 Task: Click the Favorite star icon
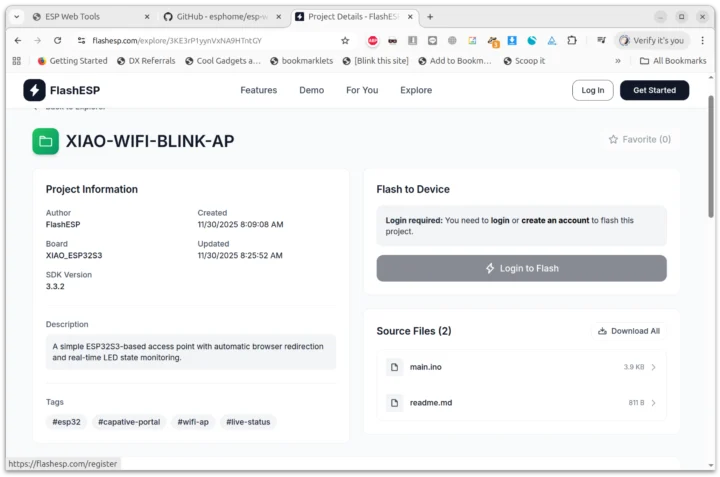(x=613, y=139)
